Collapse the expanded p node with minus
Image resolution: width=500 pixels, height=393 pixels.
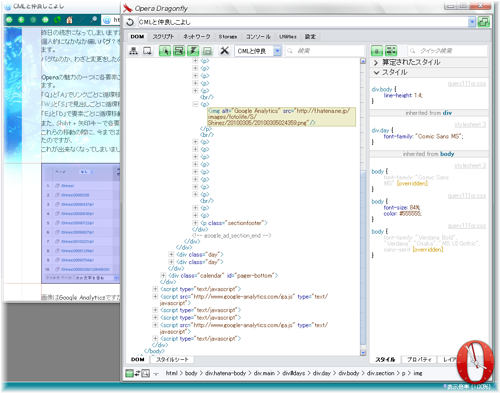point(195,104)
